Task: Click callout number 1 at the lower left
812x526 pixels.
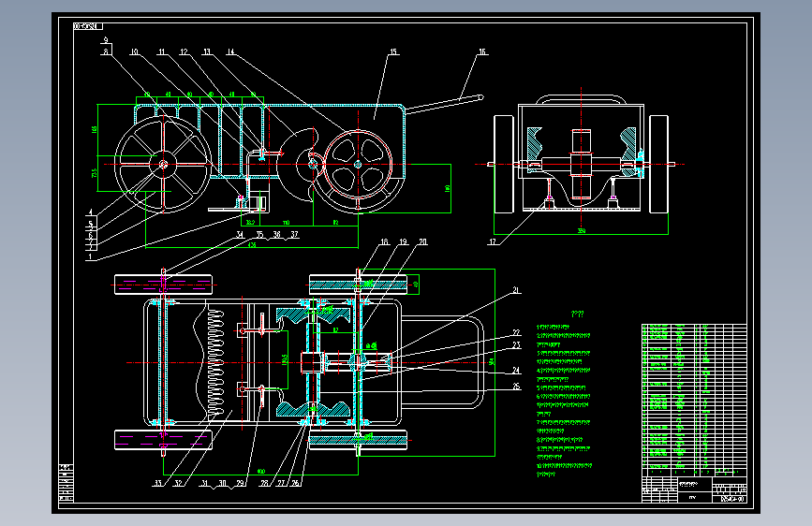Action: coord(90,256)
